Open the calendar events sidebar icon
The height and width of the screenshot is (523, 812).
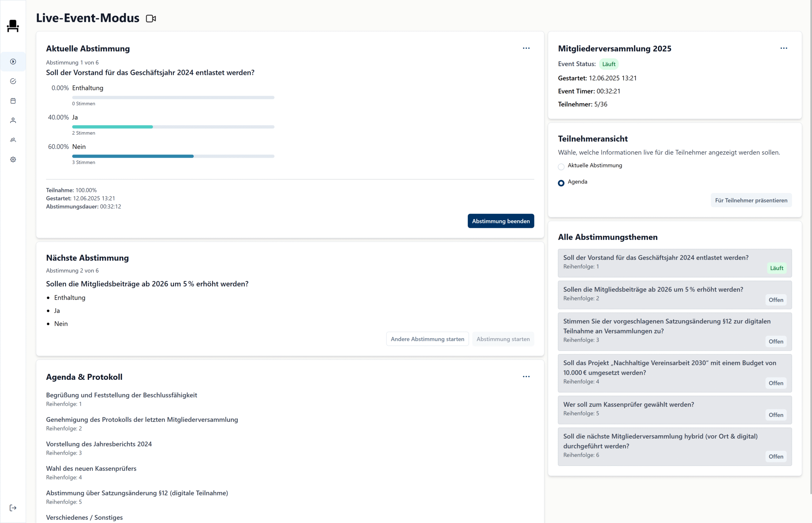click(x=13, y=101)
